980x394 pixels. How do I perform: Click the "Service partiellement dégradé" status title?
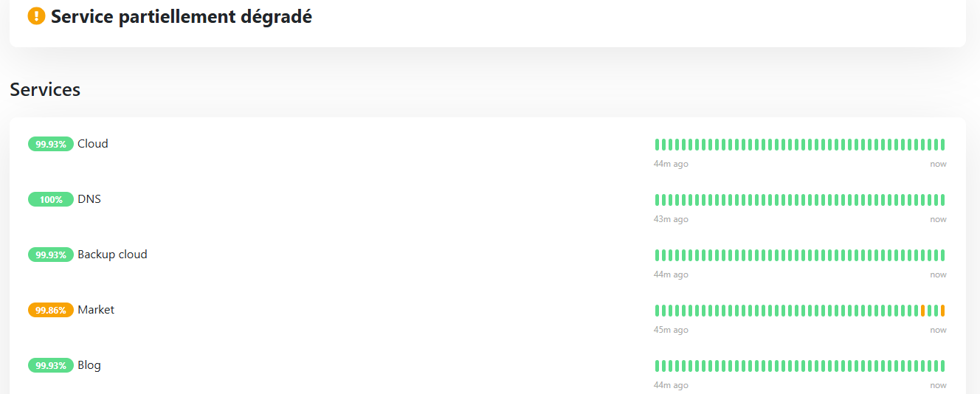point(182,16)
